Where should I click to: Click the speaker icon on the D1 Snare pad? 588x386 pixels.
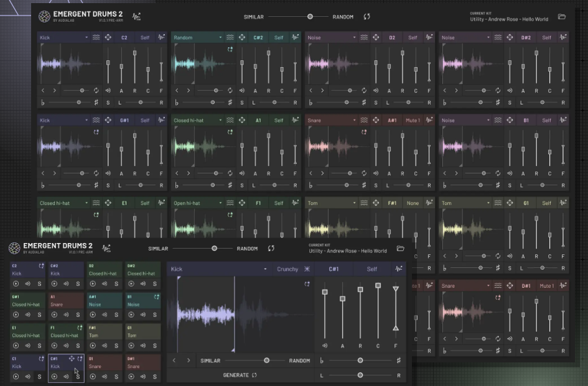(x=105, y=376)
